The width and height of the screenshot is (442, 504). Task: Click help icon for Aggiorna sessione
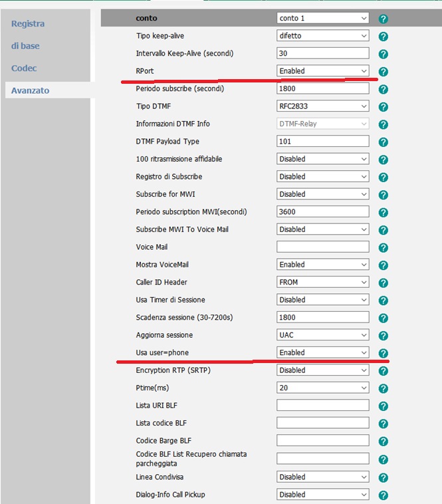coord(383,336)
